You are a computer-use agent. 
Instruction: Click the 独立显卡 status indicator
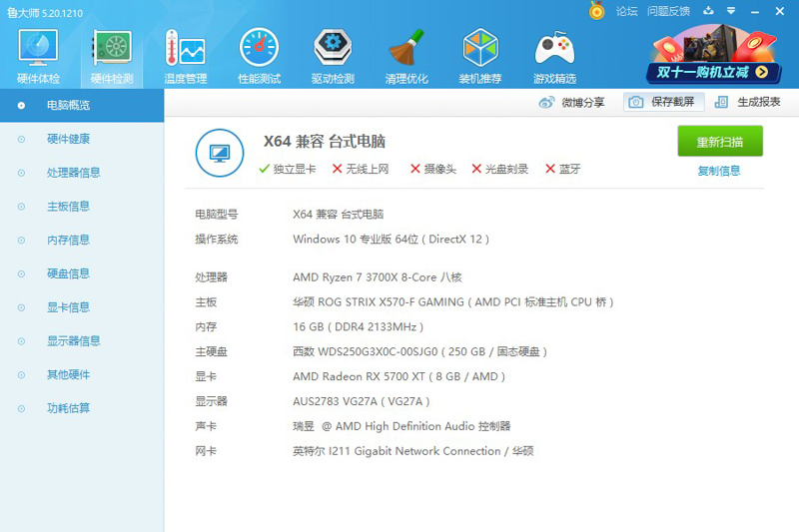pos(288,169)
